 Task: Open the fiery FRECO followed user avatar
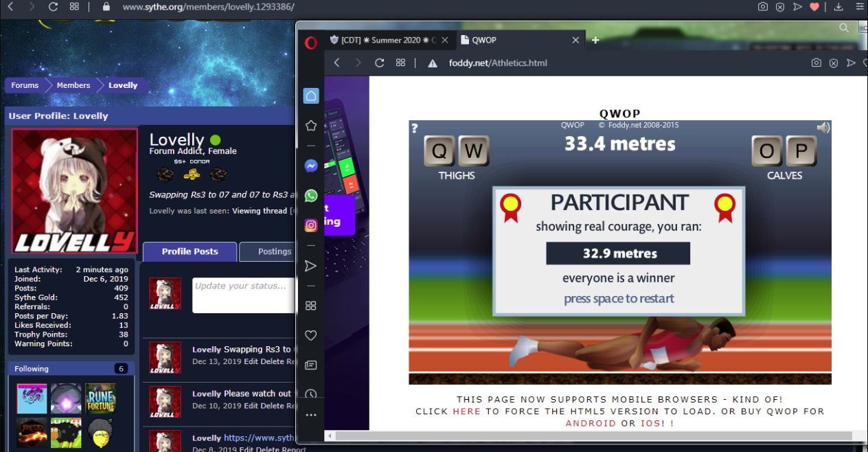coord(32,431)
